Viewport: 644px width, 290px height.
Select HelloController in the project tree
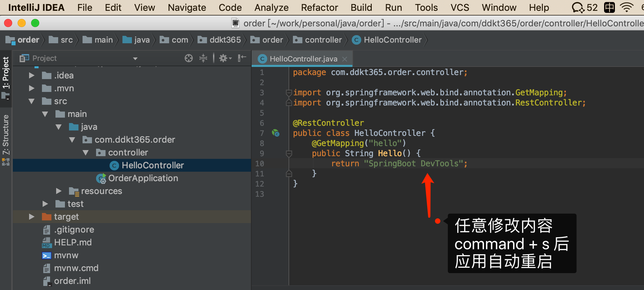[x=132, y=165]
